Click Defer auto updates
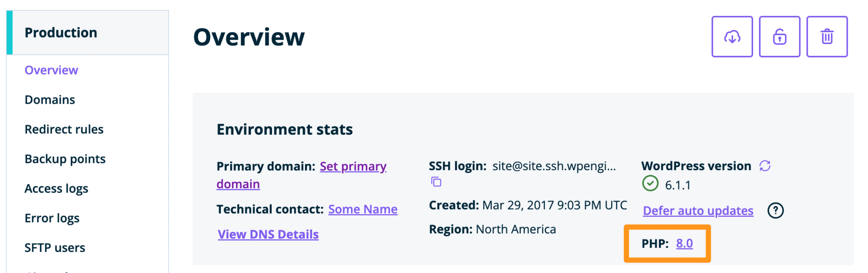 [x=698, y=210]
